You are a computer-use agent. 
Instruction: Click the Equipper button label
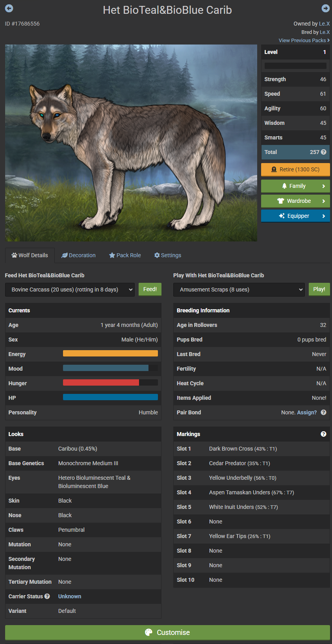298,216
